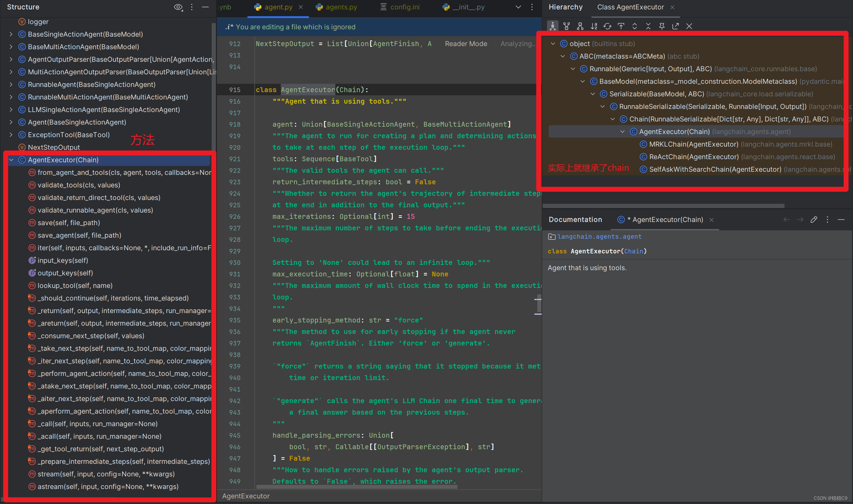The height and width of the screenshot is (504, 853).
Task: Switch to the config.ini editor tab
Action: pyautogui.click(x=400, y=7)
